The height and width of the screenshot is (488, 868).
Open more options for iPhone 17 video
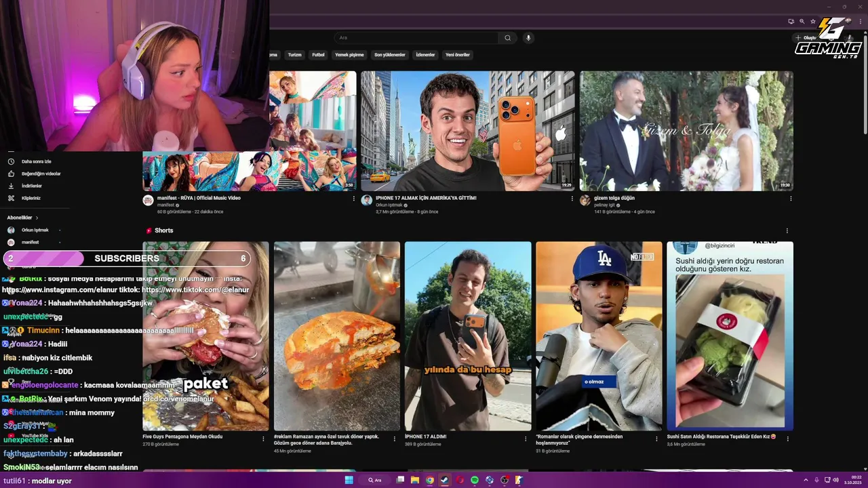(572, 199)
